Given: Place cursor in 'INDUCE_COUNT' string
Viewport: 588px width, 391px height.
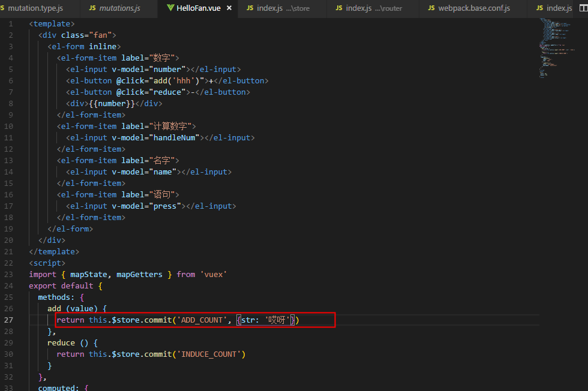Looking at the screenshot, I should click(x=209, y=354).
